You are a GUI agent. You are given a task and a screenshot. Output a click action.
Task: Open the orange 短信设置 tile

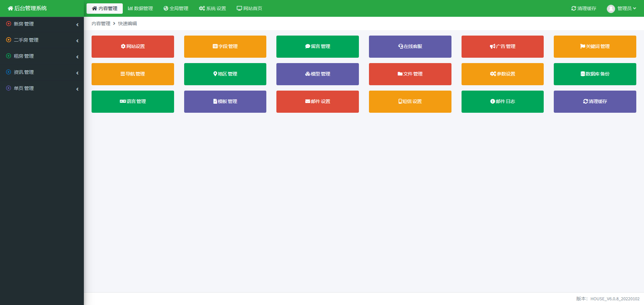coord(410,102)
